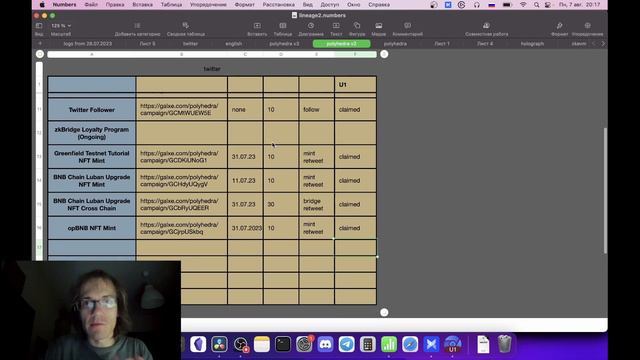Select the 'Twitter Follower' cell
The width and height of the screenshot is (640, 360).
pos(92,109)
